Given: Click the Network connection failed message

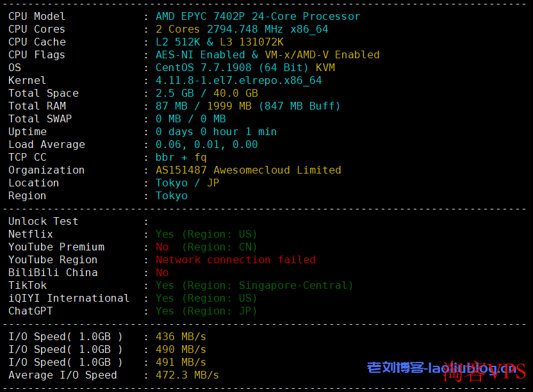Looking at the screenshot, I should (235, 259).
